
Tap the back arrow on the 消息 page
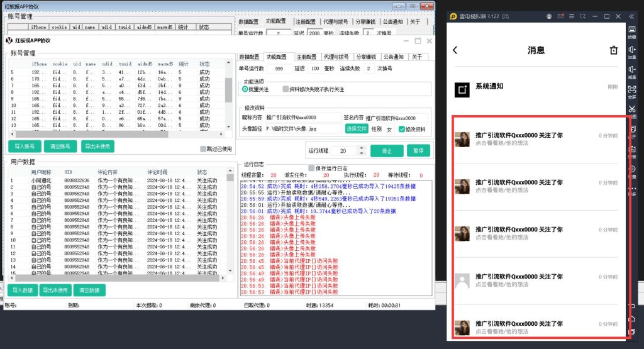click(455, 50)
